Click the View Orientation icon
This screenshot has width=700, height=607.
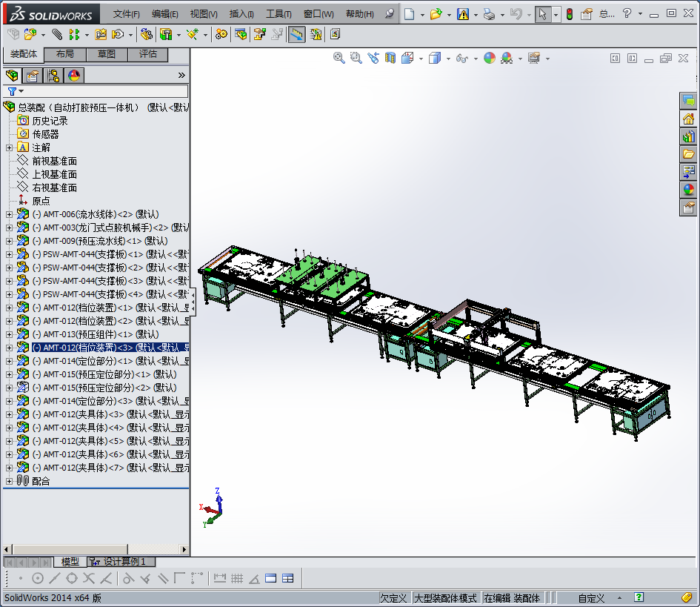(407, 58)
